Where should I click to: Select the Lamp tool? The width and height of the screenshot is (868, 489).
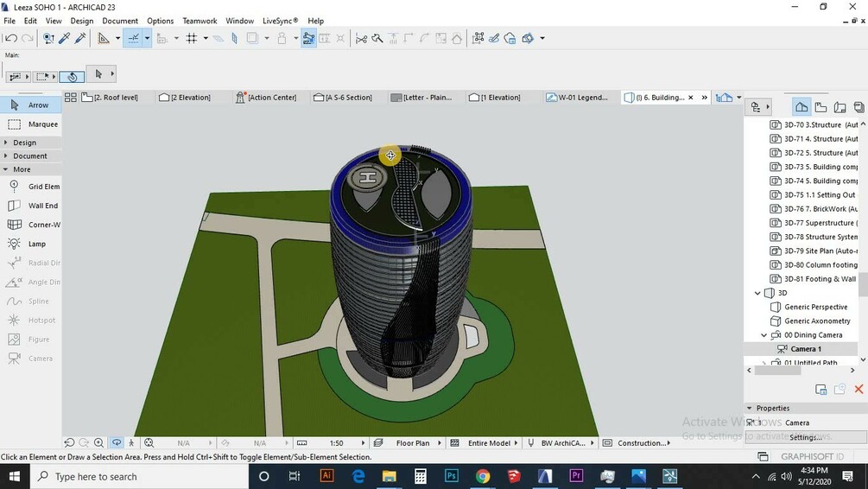pos(31,244)
